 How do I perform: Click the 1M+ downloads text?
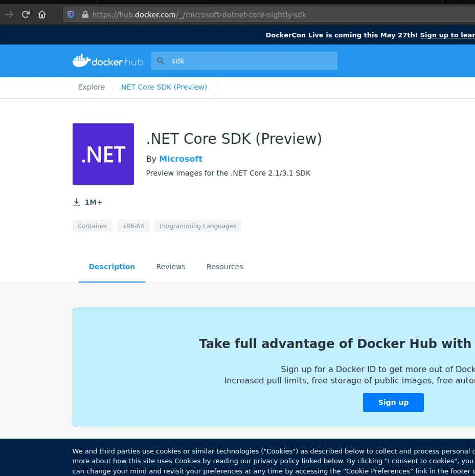(94, 202)
